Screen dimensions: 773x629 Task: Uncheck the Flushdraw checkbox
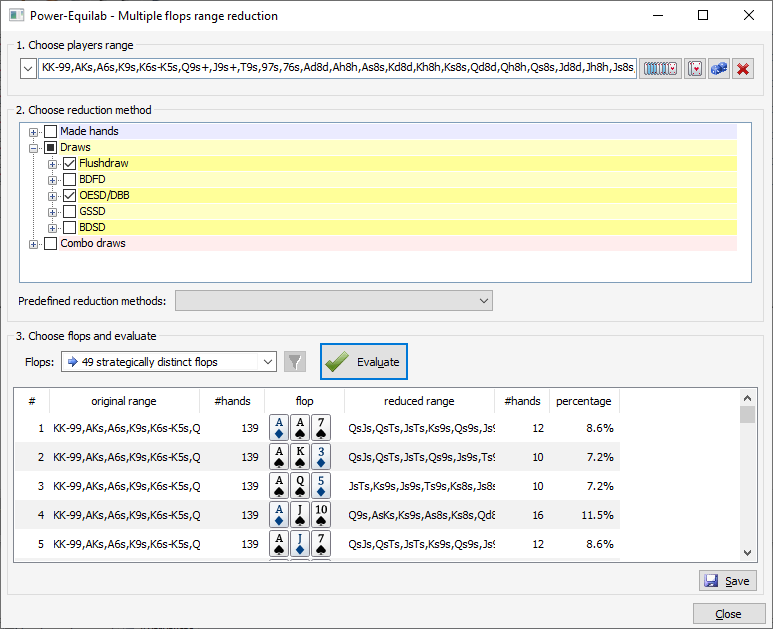(70, 163)
